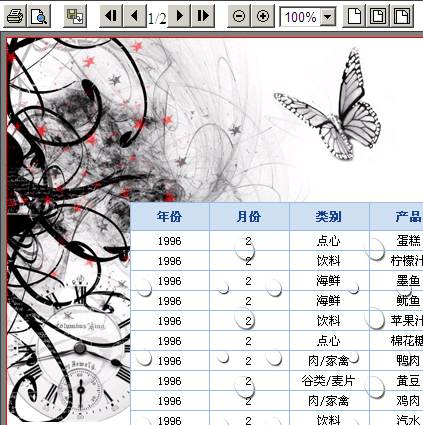Select the 鸭肉 product cell

coord(396,360)
